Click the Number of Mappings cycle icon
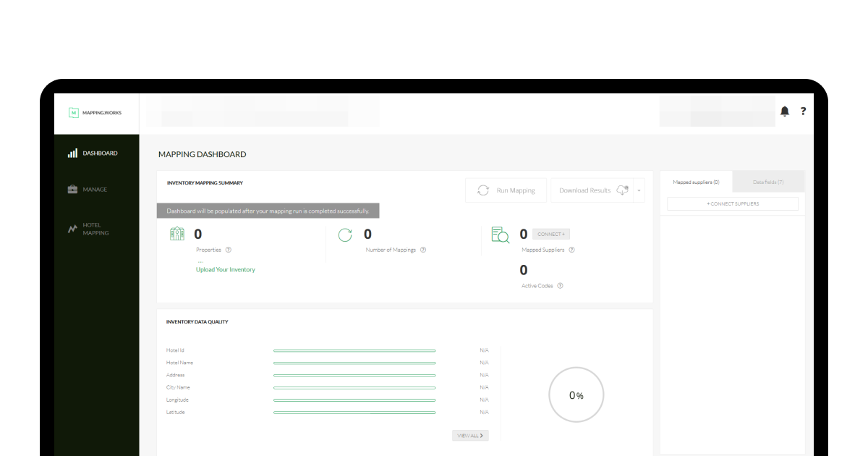Viewport: 868px width, 456px height. [346, 234]
